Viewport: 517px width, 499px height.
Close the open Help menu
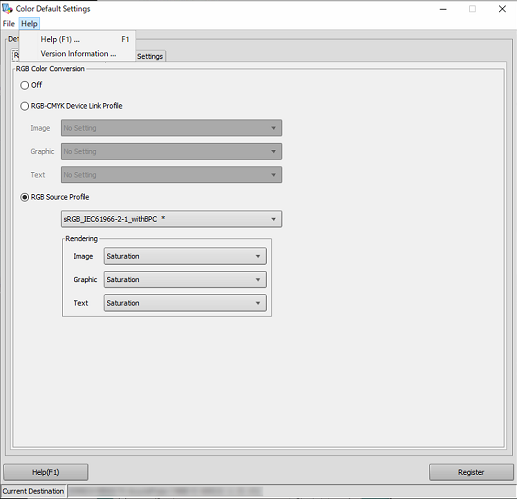tap(29, 24)
